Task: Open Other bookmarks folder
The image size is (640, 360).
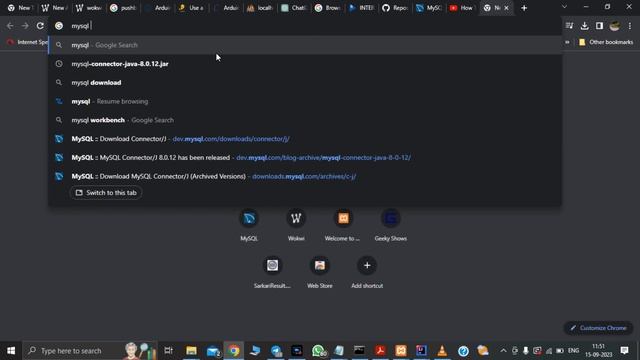Action: (606, 42)
